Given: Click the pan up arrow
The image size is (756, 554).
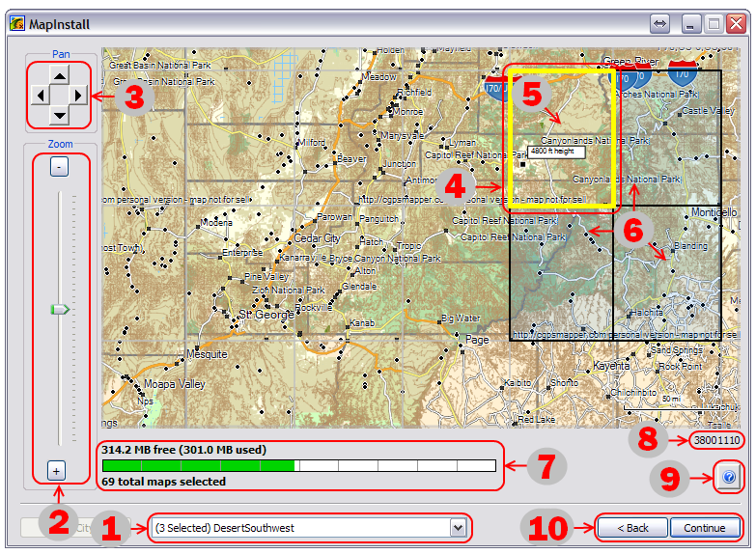Looking at the screenshot, I should [x=59, y=75].
